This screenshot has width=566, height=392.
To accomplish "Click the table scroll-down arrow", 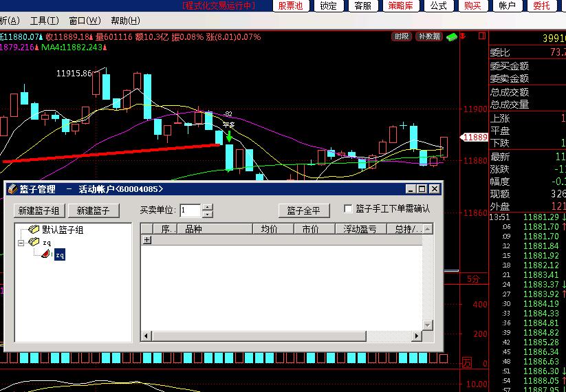I will (427, 325).
